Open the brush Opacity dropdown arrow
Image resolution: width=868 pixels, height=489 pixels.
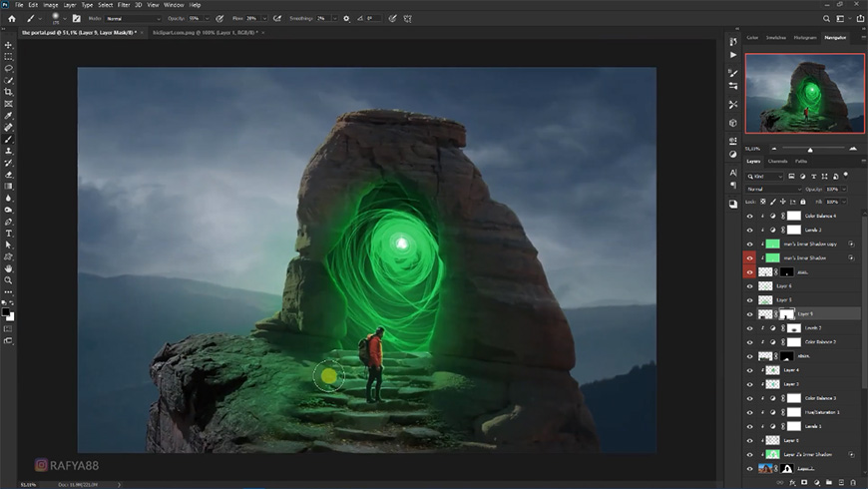tap(208, 18)
